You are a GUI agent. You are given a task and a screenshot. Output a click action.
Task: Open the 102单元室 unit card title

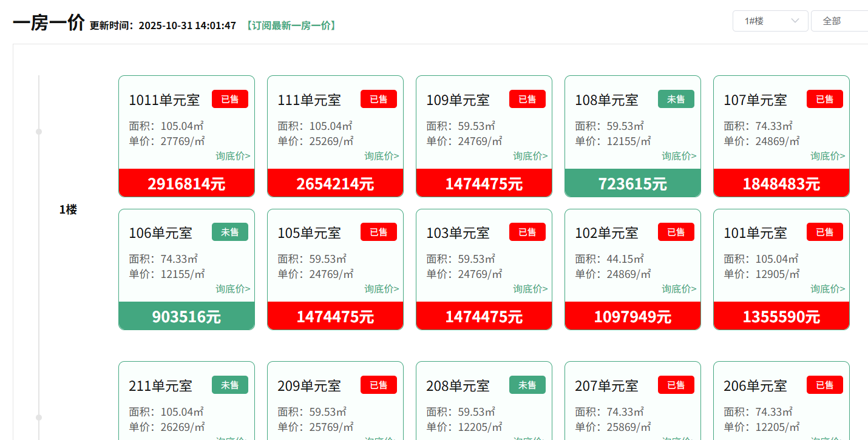click(606, 232)
